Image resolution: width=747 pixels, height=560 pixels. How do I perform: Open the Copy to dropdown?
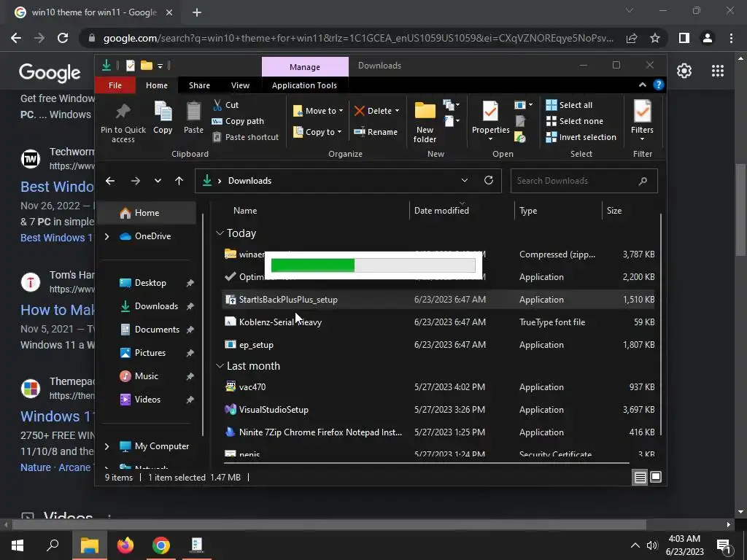317,132
